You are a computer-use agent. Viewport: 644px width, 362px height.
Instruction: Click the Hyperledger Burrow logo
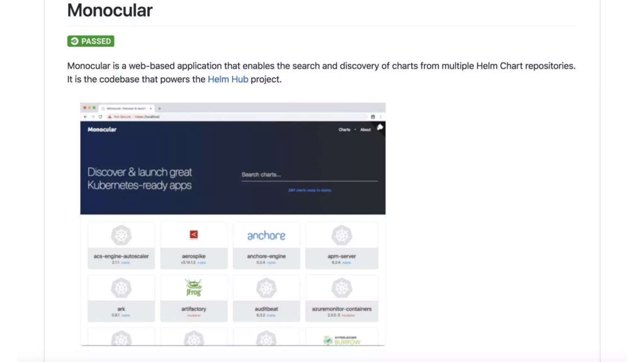click(342, 340)
